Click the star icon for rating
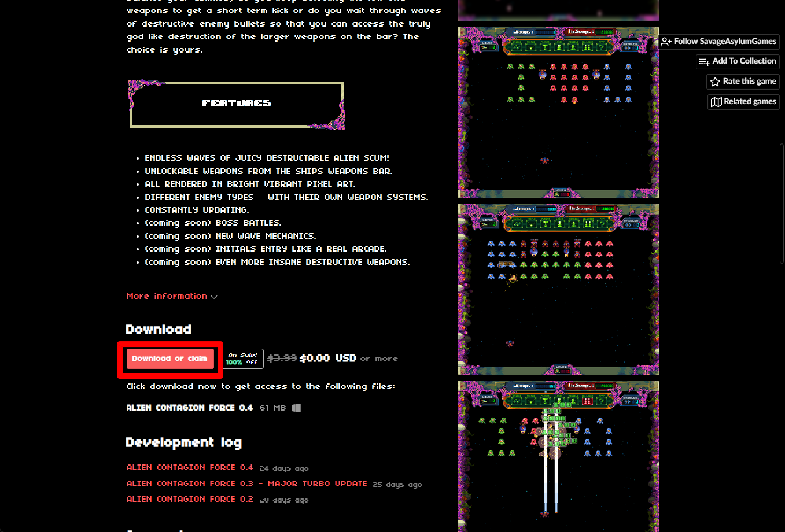 715,82
